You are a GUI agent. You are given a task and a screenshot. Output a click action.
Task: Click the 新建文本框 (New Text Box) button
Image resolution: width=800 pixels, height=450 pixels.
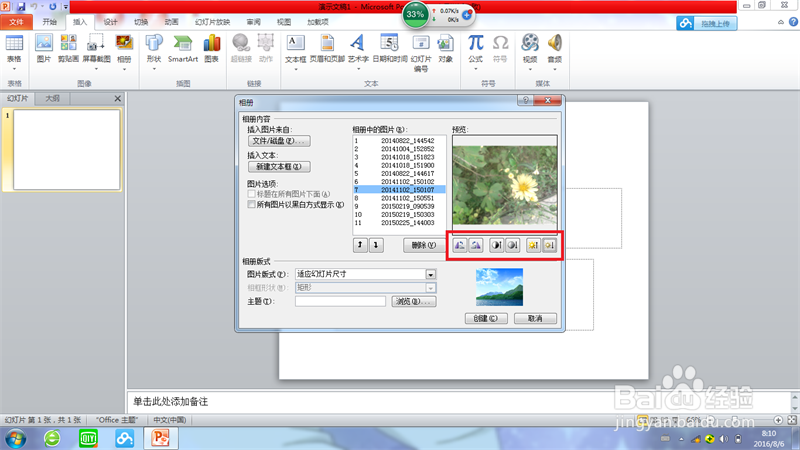[279, 166]
